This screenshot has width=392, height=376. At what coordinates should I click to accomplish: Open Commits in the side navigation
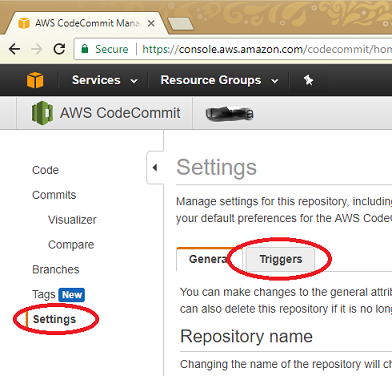click(54, 195)
